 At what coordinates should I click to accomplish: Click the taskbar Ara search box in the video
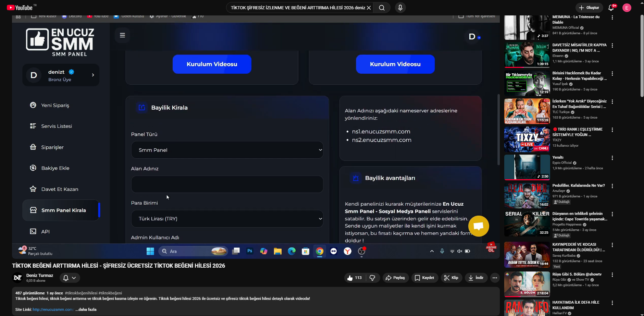[x=194, y=251]
